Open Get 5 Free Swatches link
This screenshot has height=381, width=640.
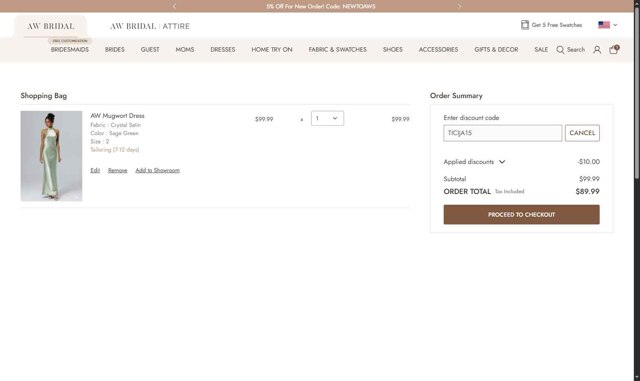(x=557, y=25)
